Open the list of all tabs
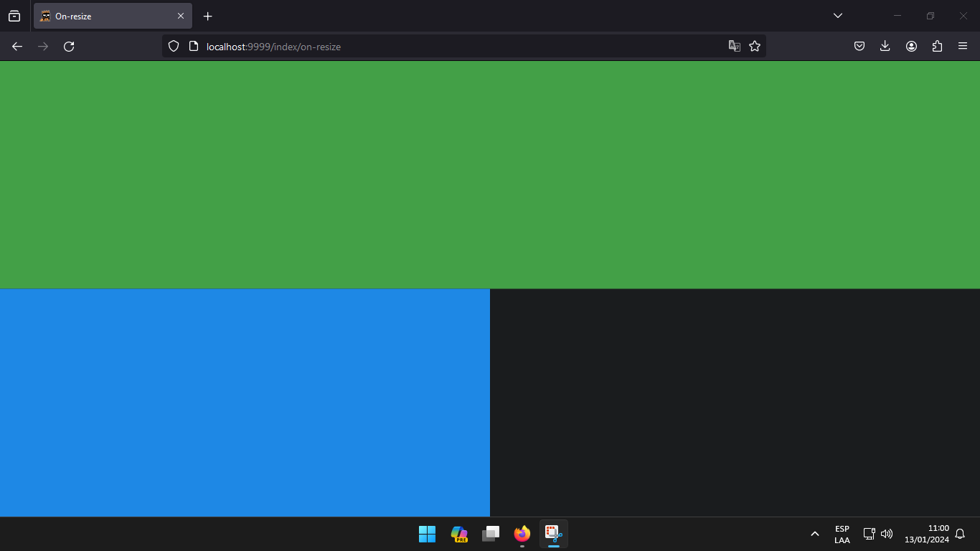The width and height of the screenshot is (980, 551). 837,16
